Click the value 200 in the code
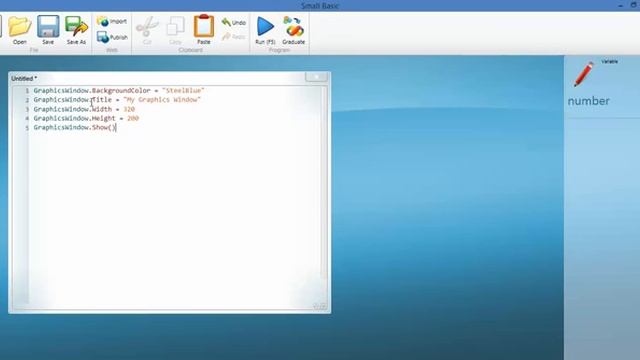The image size is (640, 360). (x=133, y=118)
